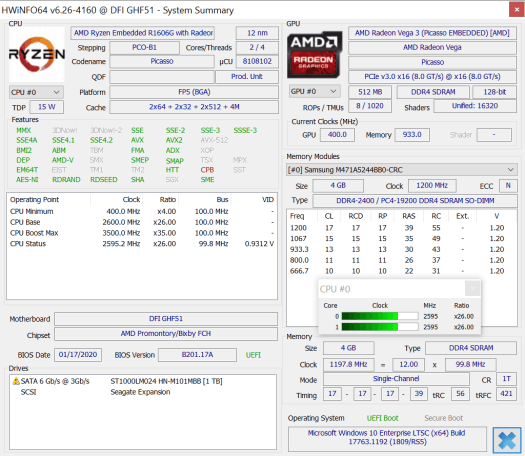Click the Prod. Unit field

point(247,77)
